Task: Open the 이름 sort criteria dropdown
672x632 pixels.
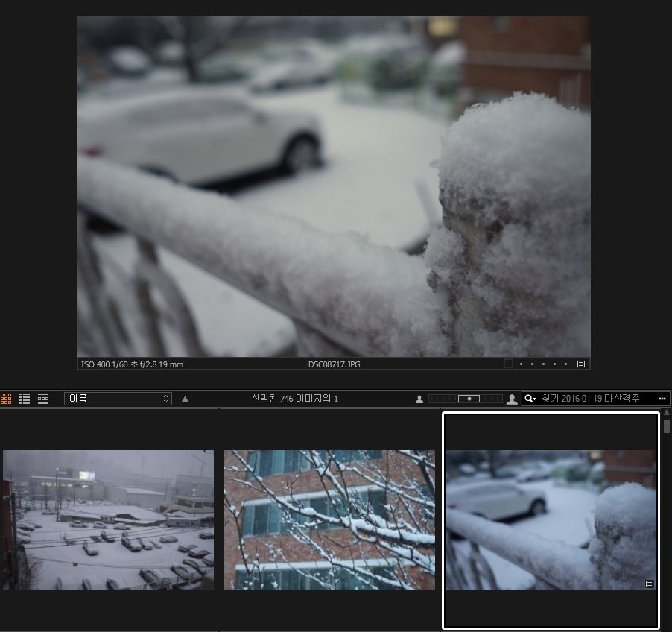Action: coord(118,399)
